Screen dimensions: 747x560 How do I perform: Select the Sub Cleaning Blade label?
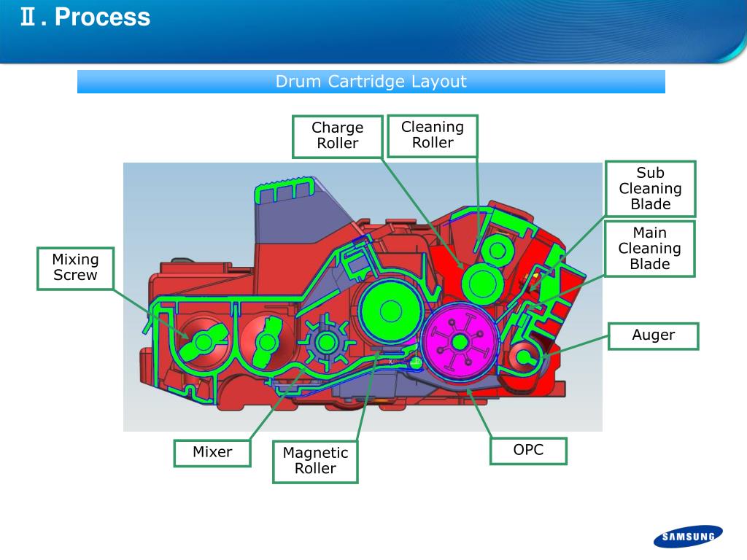click(650, 189)
